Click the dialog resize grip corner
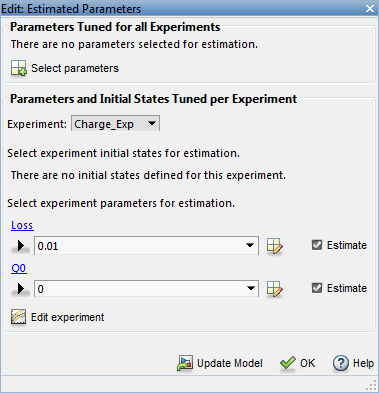This screenshot has width=379, height=393. tap(371, 386)
